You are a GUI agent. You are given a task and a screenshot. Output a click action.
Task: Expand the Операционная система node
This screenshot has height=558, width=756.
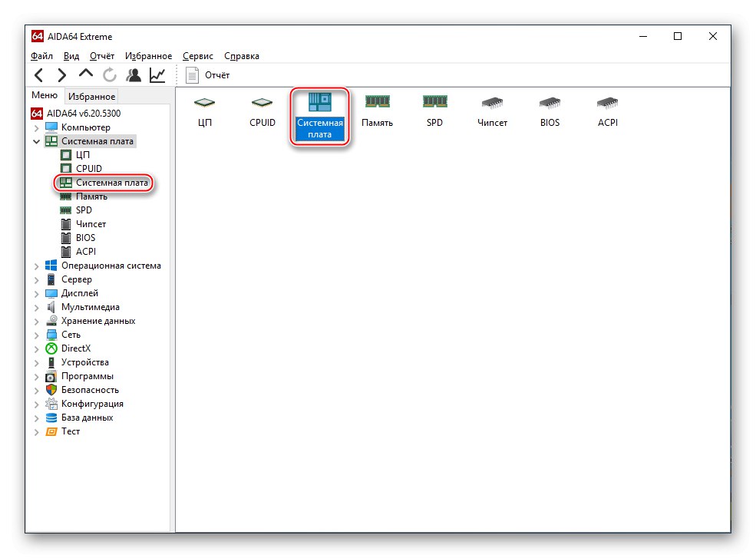pos(36,266)
